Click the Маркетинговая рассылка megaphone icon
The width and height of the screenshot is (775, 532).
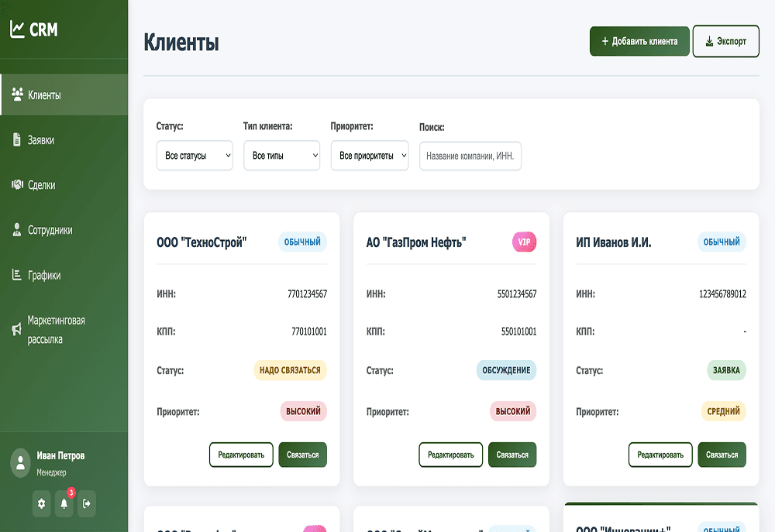click(17, 330)
